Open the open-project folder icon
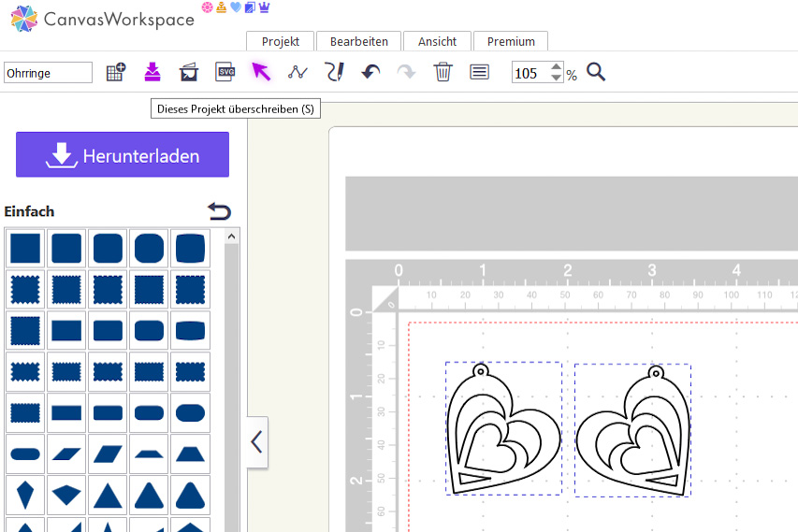The image size is (798, 532). tap(189, 72)
